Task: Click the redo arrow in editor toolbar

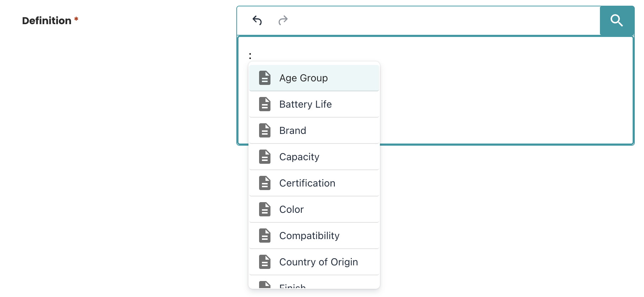Action: [283, 21]
